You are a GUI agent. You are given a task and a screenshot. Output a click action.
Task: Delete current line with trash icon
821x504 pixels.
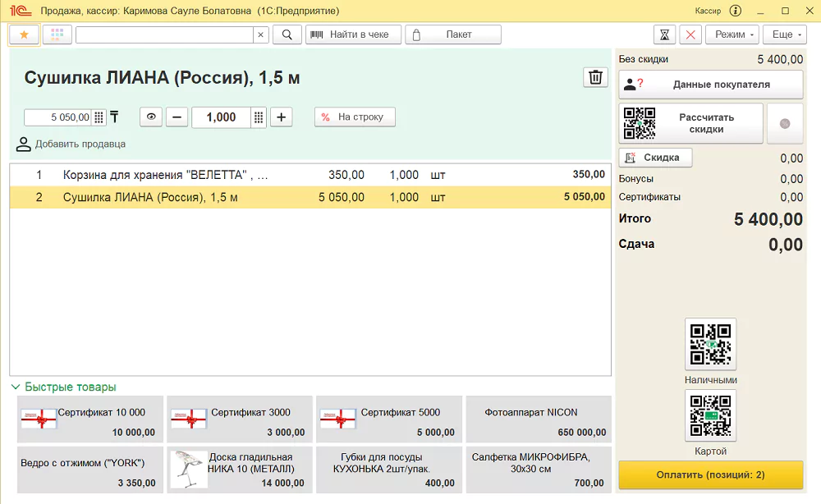[x=595, y=77]
